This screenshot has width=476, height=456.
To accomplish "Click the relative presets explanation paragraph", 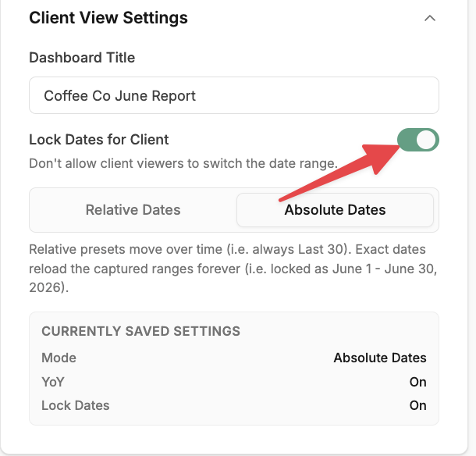I will [233, 269].
